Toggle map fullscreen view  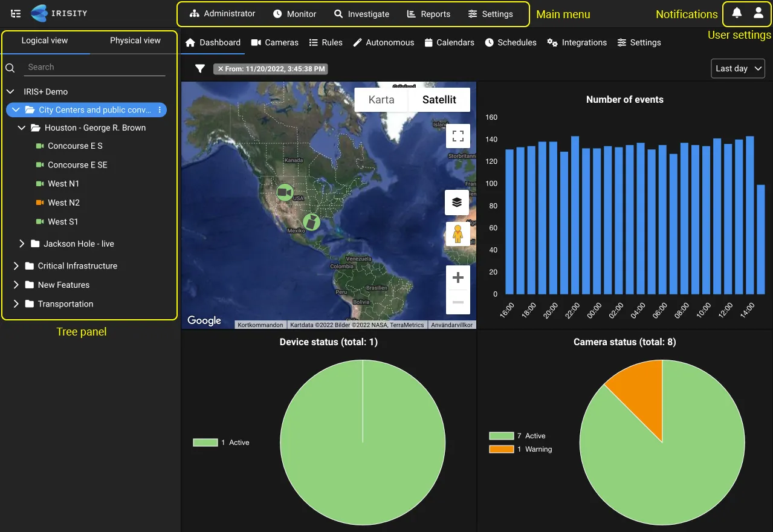(458, 136)
